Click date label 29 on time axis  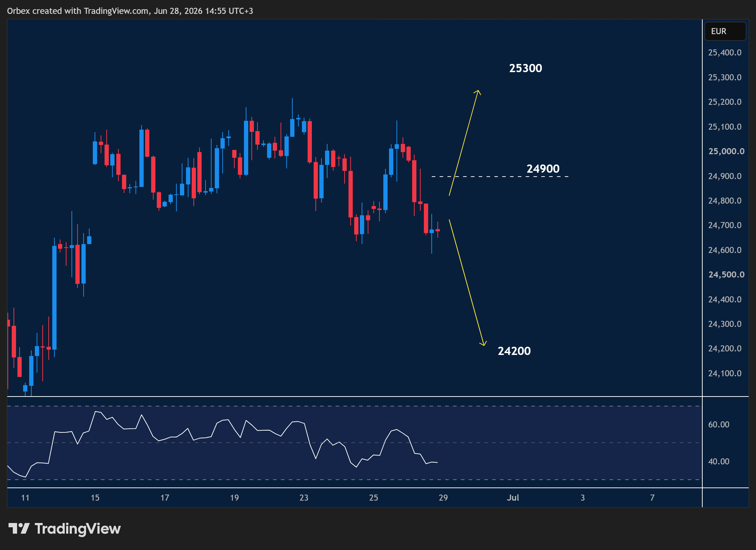click(x=443, y=498)
